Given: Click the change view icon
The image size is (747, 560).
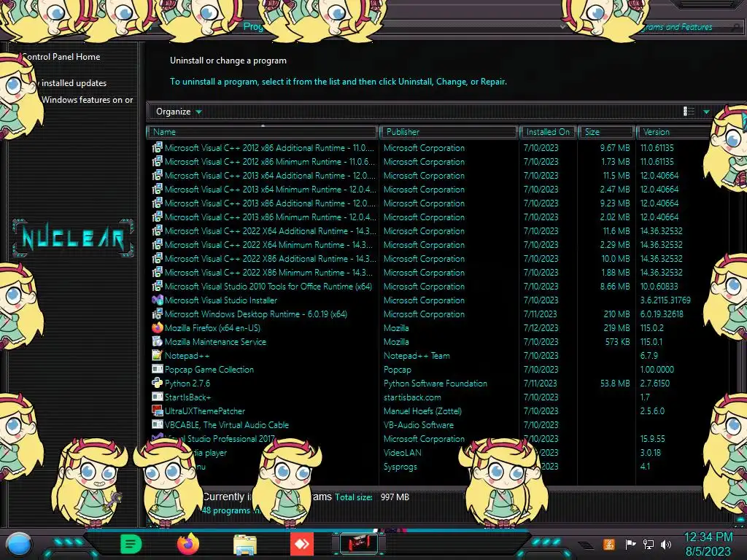Looking at the screenshot, I should [x=689, y=112].
